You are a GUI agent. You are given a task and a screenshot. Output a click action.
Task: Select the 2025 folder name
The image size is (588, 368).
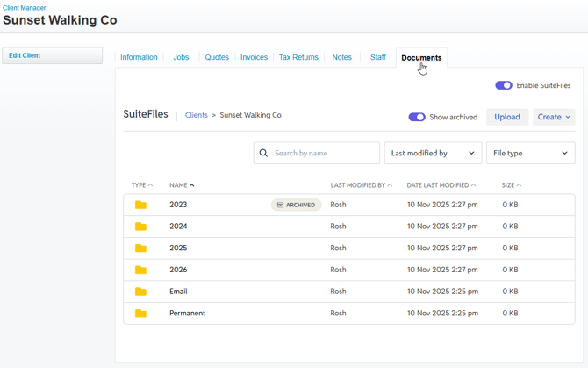(x=178, y=249)
